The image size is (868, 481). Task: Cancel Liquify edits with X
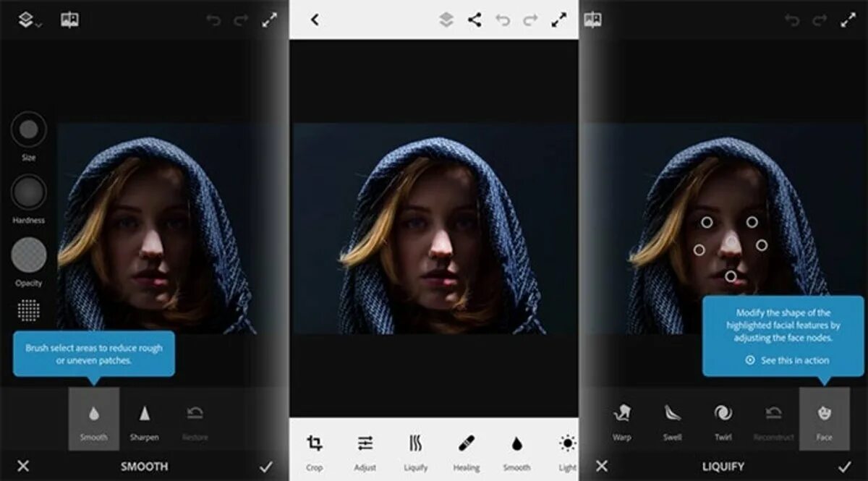(x=602, y=467)
